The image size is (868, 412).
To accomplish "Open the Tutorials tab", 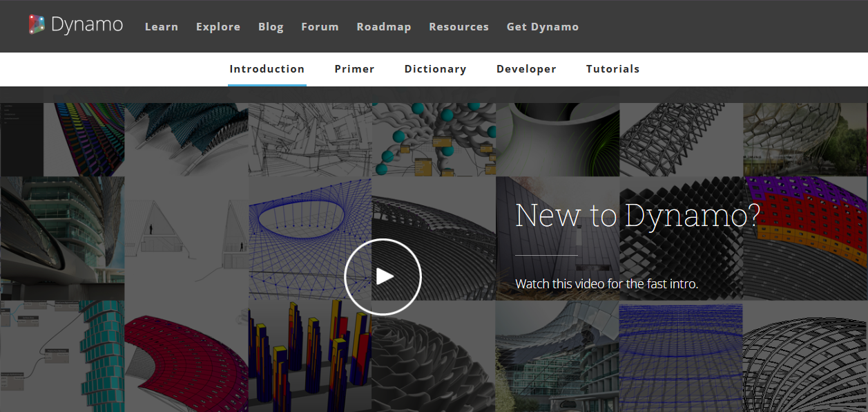I will pyautogui.click(x=613, y=69).
